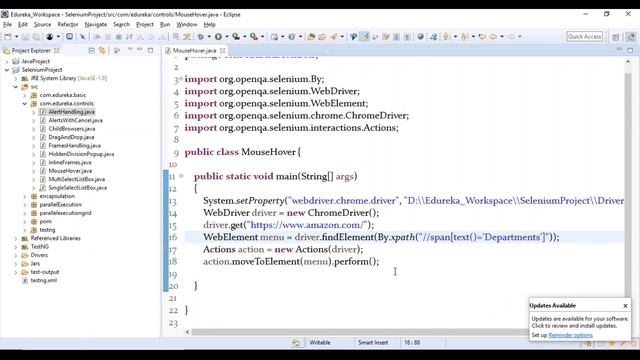Click the horizontal editor scrollbar
This screenshot has width=640, height=360.
coord(359,332)
